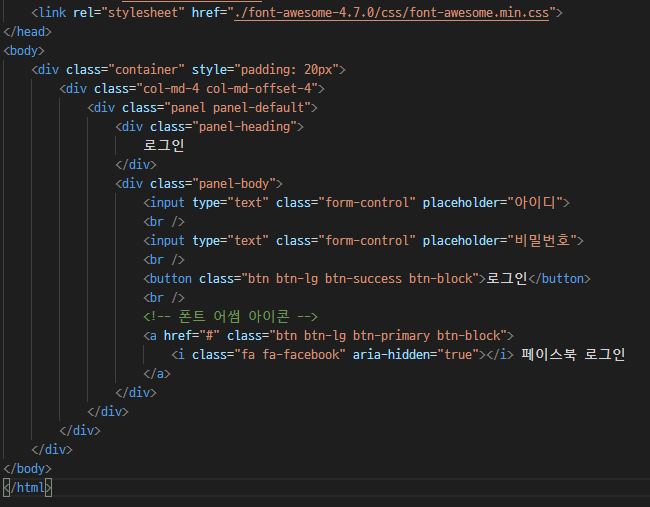Click the comment 폰트 어썸 아이콘
650x507 pixels.
230,317
